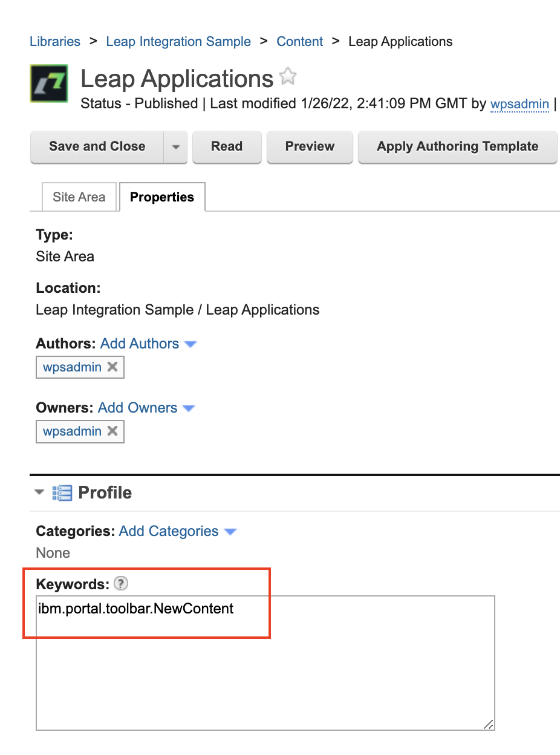
Task: Click the Profile section icon
Action: (x=61, y=492)
